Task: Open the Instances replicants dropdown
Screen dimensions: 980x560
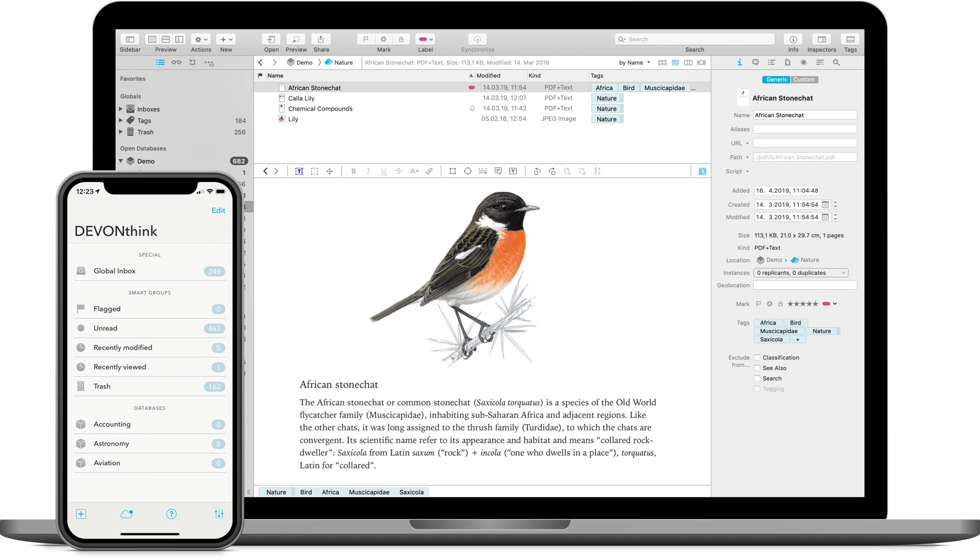Action: (x=801, y=273)
